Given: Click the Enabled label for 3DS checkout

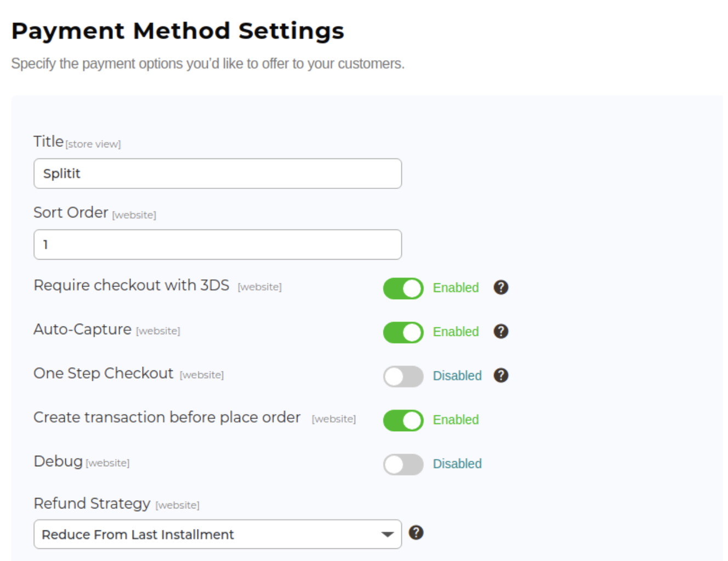Looking at the screenshot, I should [456, 288].
